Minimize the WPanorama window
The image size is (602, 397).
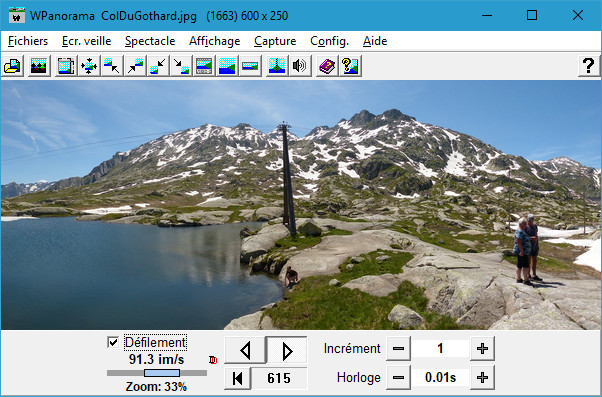[x=487, y=15]
